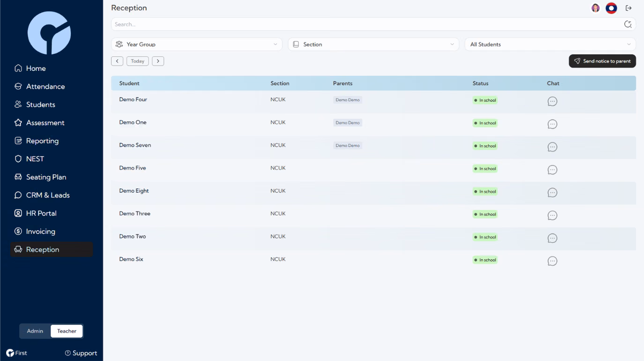644x361 pixels.
Task: Expand the All Students dropdown
Action: pyautogui.click(x=550, y=45)
